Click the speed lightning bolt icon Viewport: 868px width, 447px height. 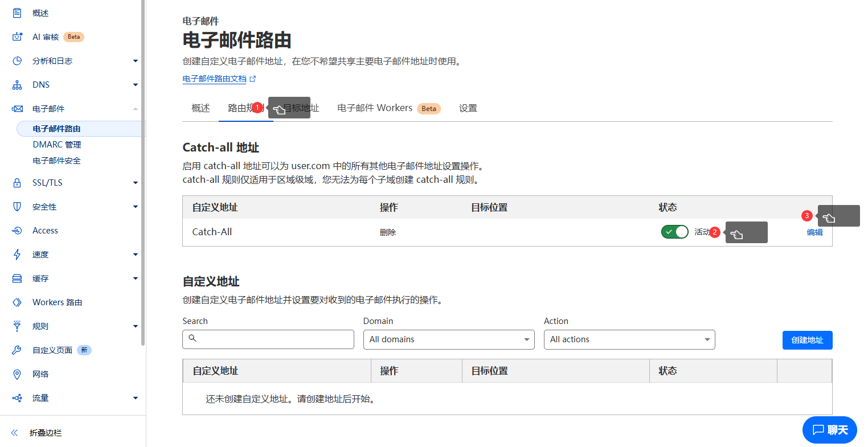(x=17, y=255)
